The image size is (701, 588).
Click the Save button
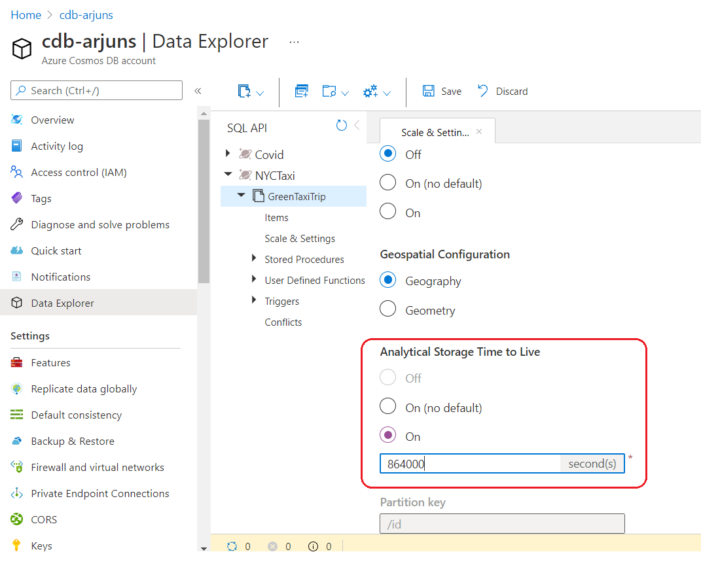click(442, 92)
